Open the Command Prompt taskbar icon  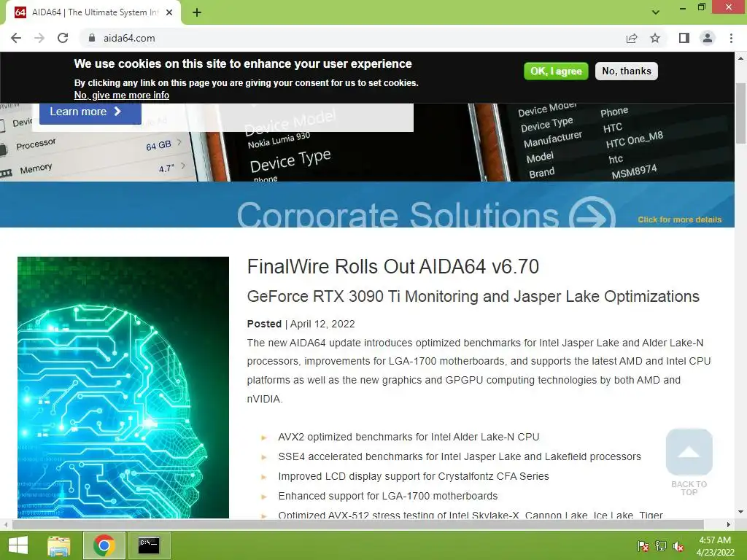point(149,545)
